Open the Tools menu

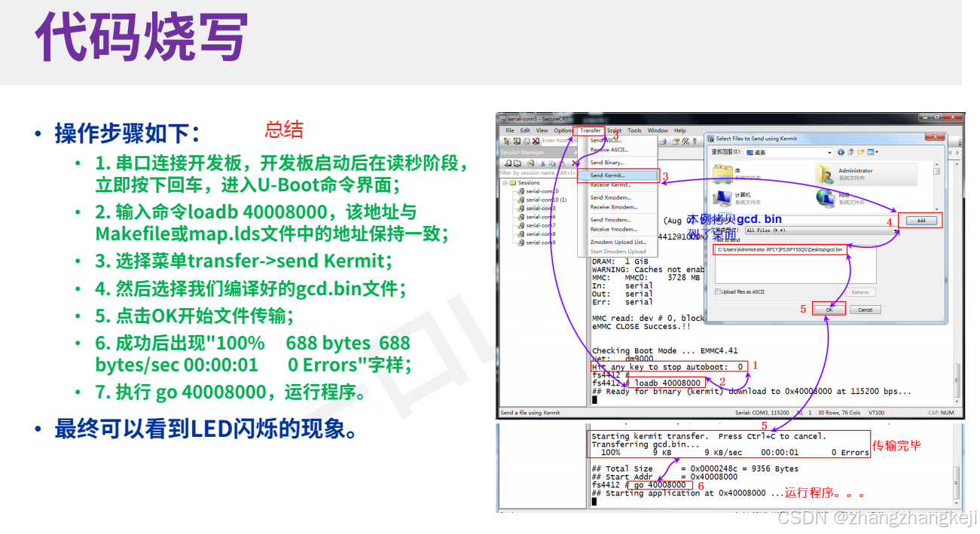click(x=634, y=130)
